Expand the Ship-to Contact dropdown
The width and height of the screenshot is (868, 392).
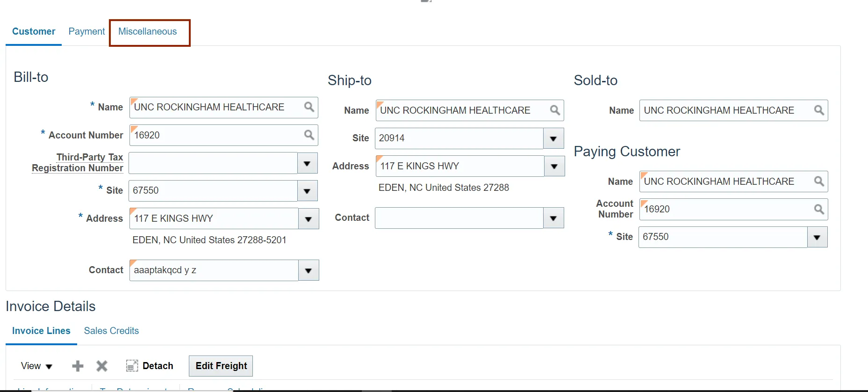pyautogui.click(x=554, y=218)
